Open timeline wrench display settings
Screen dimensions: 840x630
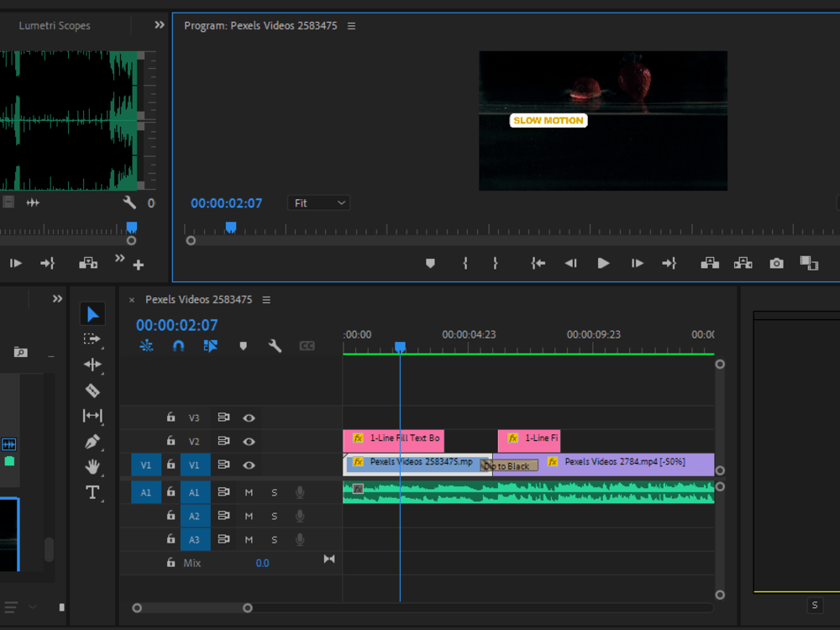point(275,346)
